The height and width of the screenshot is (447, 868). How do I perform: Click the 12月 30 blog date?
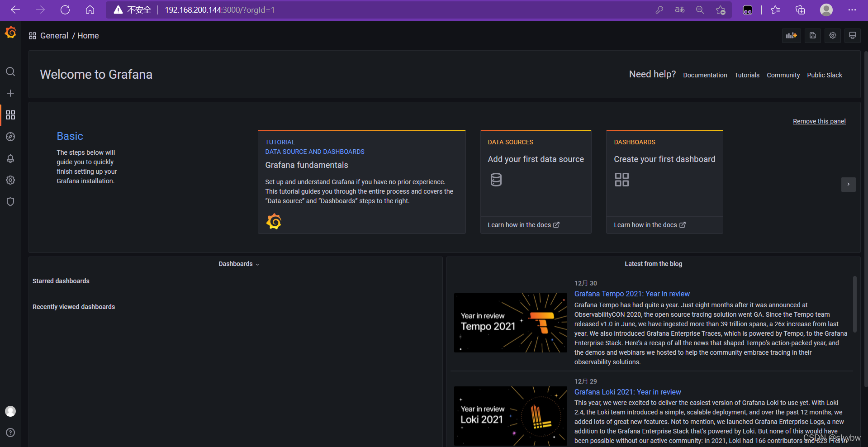coord(586,283)
